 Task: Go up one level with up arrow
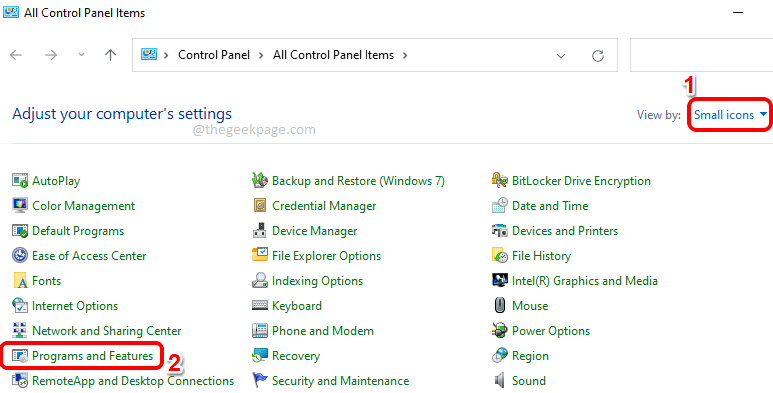[110, 55]
